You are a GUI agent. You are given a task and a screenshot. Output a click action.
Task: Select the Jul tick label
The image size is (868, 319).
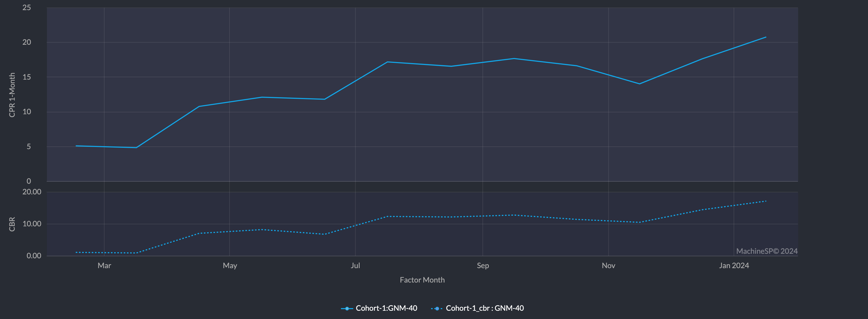[355, 265]
